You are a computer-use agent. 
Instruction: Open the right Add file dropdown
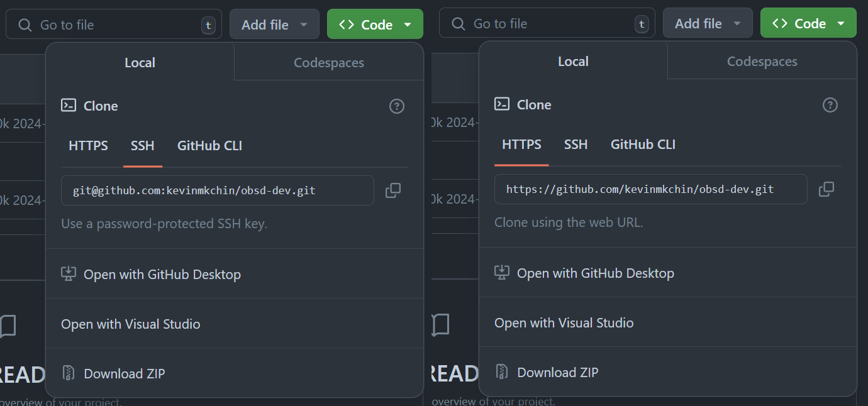point(708,23)
